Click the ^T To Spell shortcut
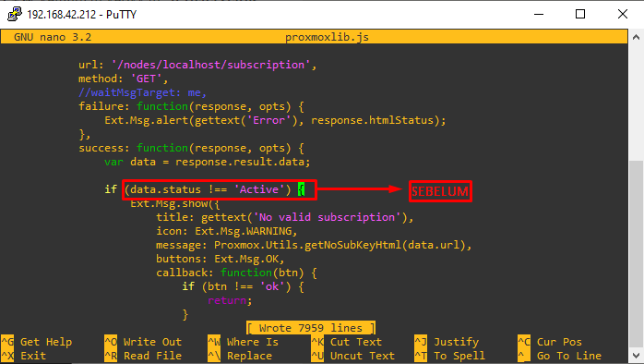This screenshot has width=644, height=364. click(x=449, y=356)
